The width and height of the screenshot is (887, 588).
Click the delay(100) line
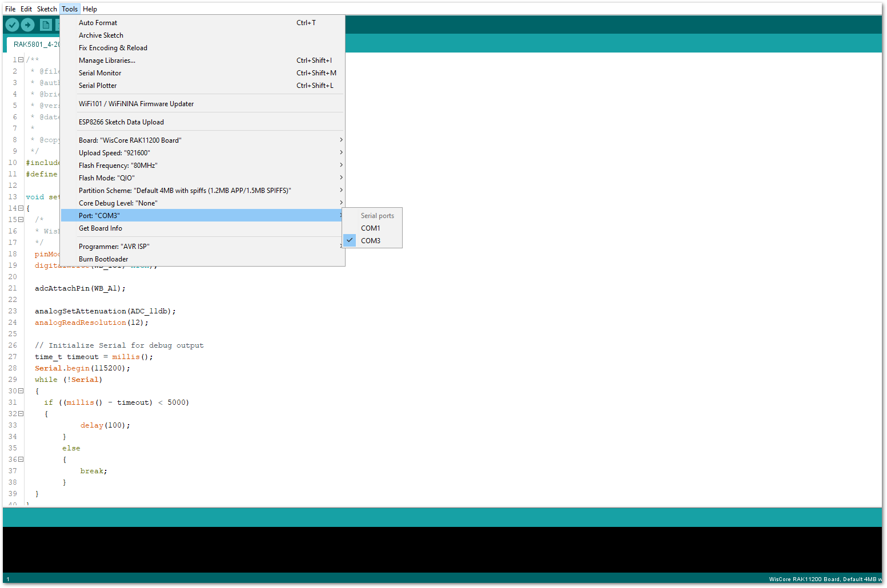tap(105, 425)
